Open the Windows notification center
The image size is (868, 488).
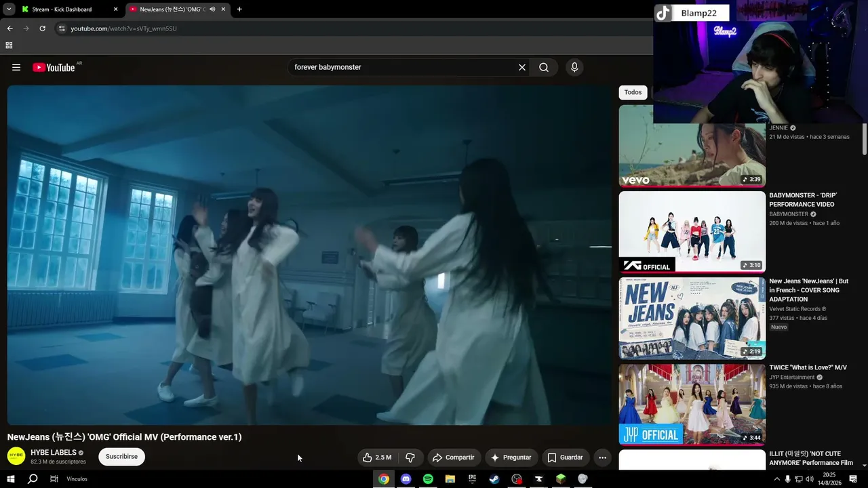pos(853,479)
